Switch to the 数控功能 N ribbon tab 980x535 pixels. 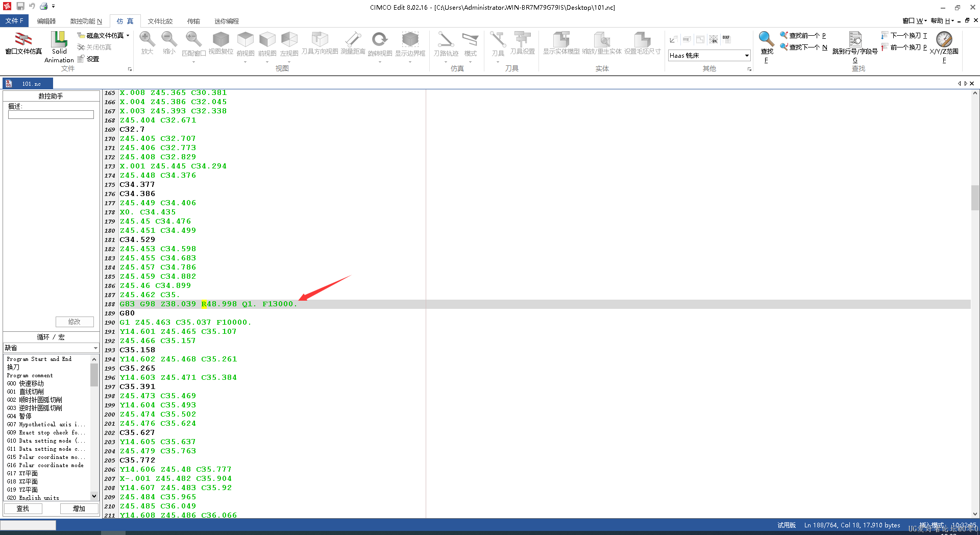pos(86,21)
